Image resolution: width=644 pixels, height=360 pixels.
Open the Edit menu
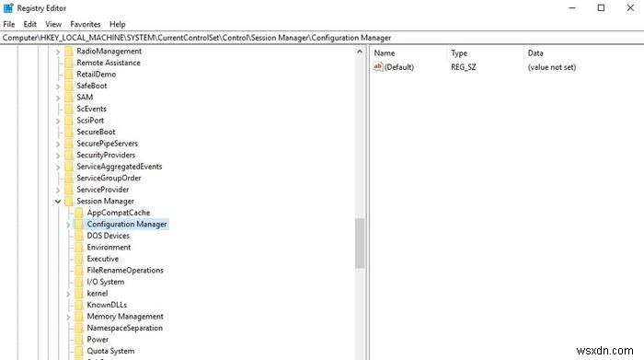coord(29,24)
